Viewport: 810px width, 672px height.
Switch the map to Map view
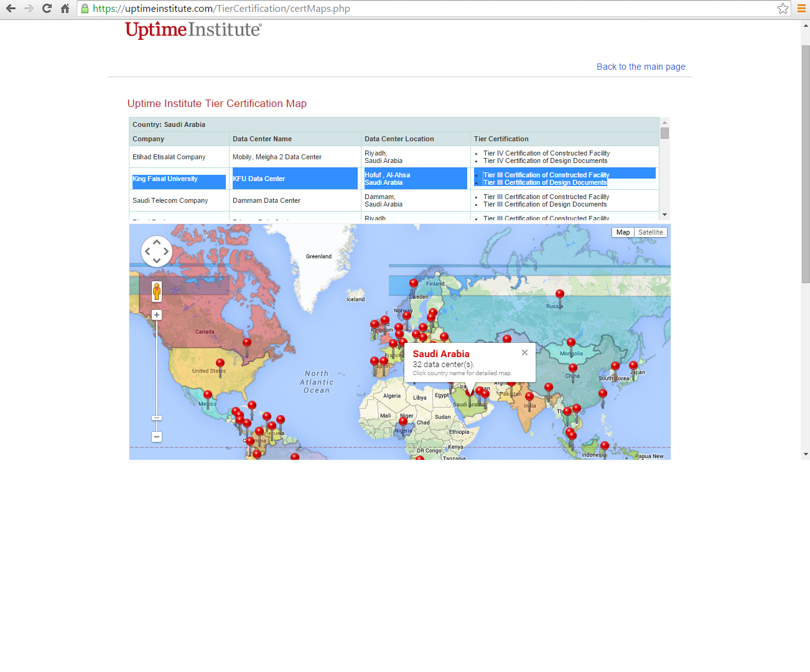(x=623, y=232)
